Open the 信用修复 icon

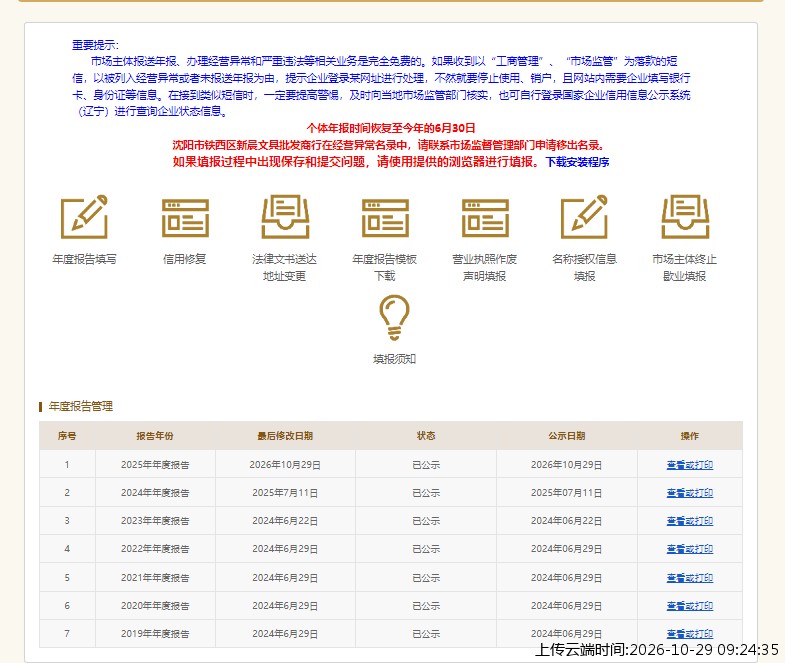point(185,218)
